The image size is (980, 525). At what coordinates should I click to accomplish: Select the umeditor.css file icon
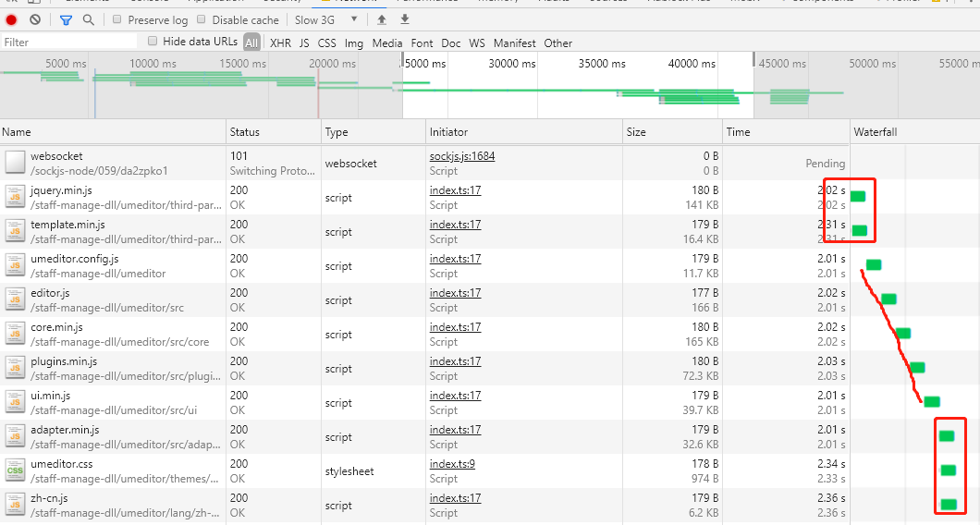[15, 471]
